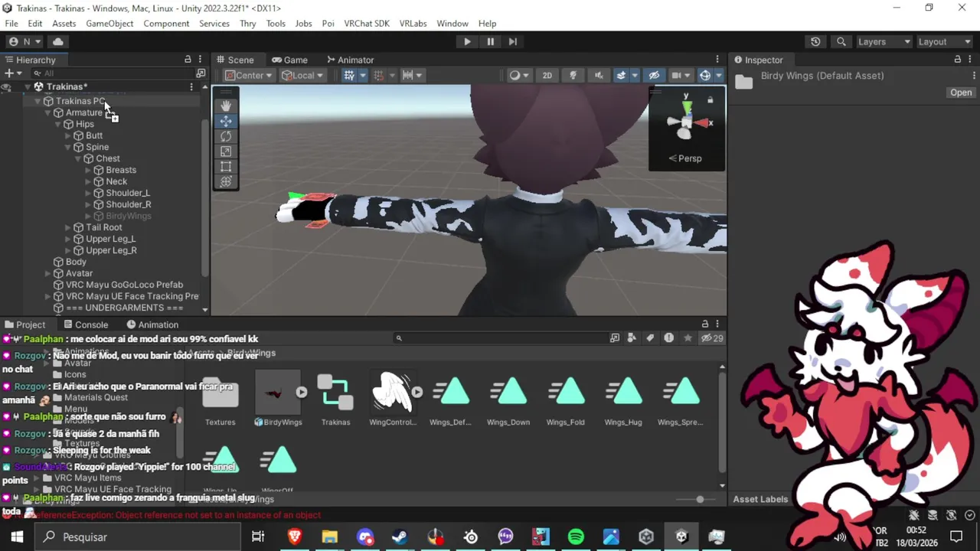Select the Wings_Hug animation asset
Screen dimensions: 980x551
[x=623, y=399]
